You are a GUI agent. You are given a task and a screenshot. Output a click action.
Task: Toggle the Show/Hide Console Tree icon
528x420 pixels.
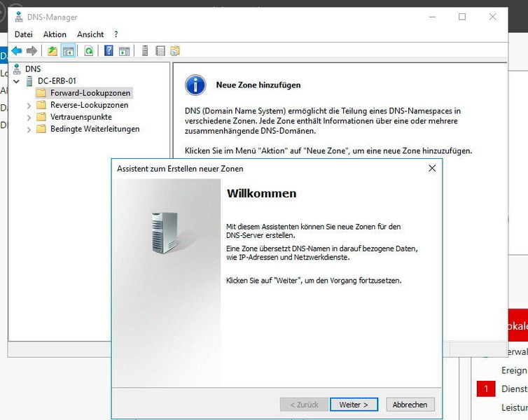coord(68,50)
